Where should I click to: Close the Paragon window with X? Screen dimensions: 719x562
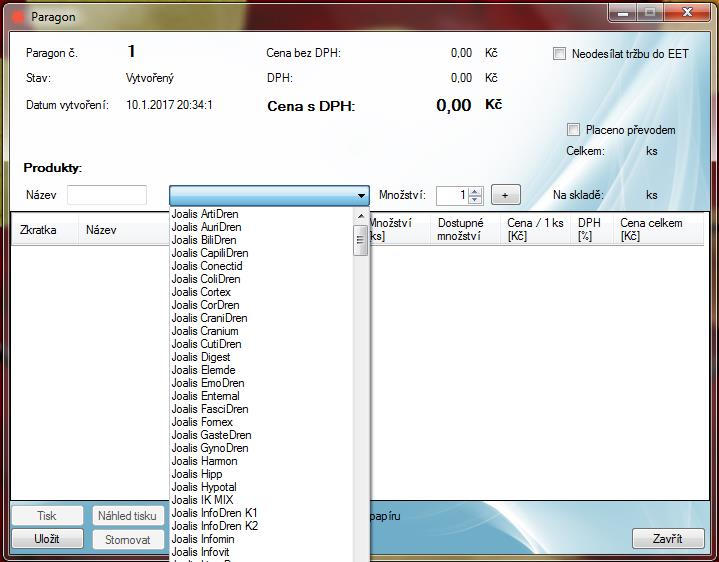point(687,13)
